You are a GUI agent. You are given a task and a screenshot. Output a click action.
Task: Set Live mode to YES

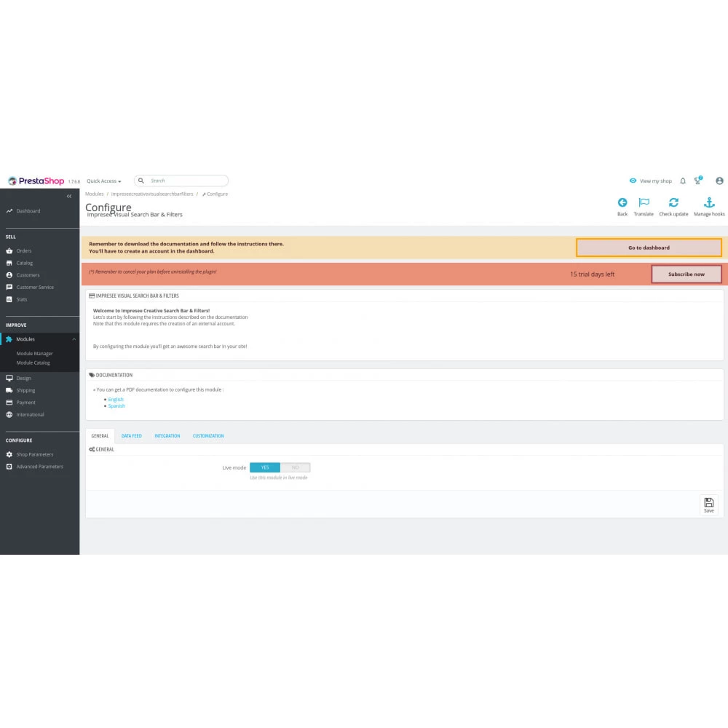pyautogui.click(x=265, y=467)
